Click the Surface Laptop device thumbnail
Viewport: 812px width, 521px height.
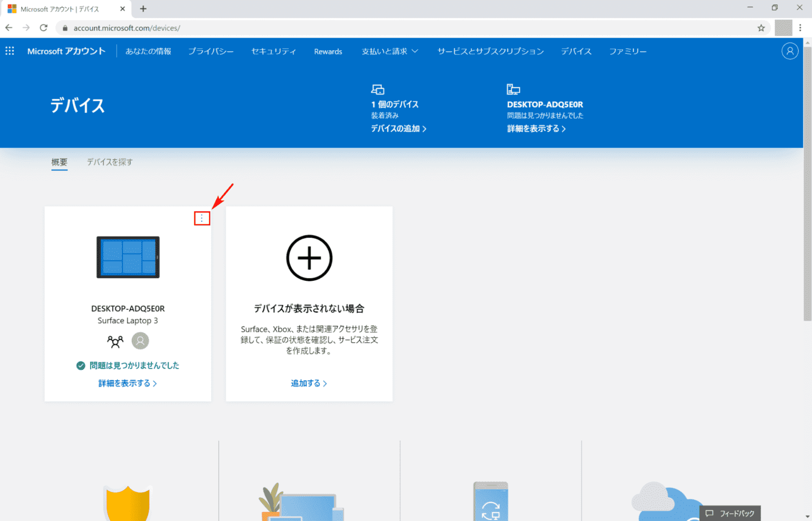[x=128, y=257]
